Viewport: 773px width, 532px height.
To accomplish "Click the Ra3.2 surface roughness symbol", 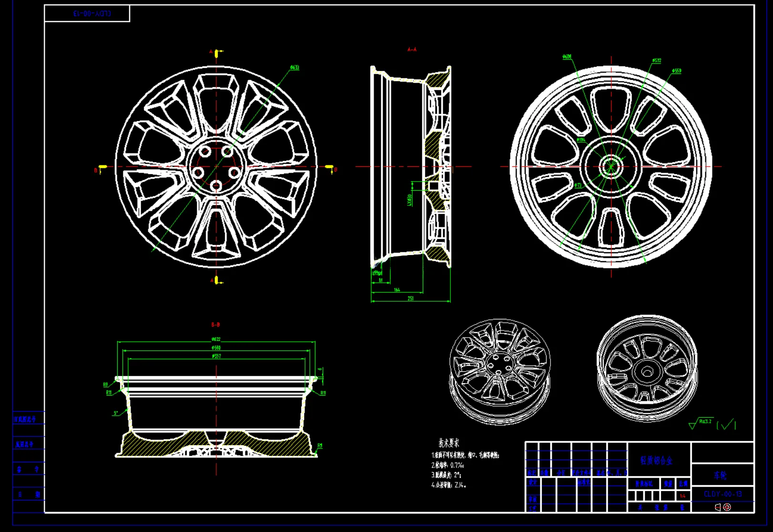I will 701,423.
